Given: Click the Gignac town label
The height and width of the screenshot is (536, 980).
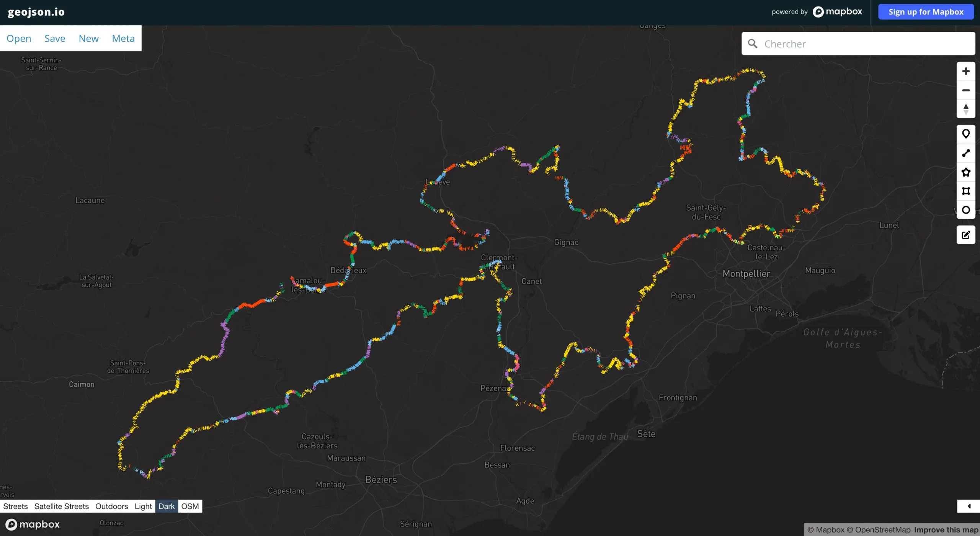Looking at the screenshot, I should (566, 242).
